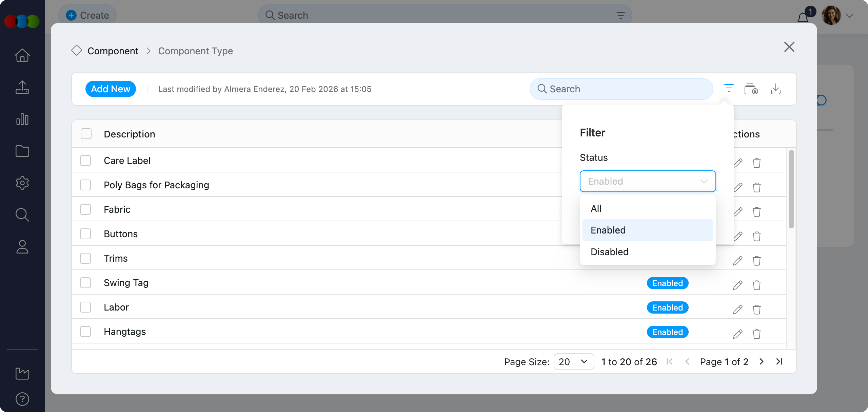868x412 pixels.
Task: Click the Component breadcrumb link
Action: click(113, 51)
